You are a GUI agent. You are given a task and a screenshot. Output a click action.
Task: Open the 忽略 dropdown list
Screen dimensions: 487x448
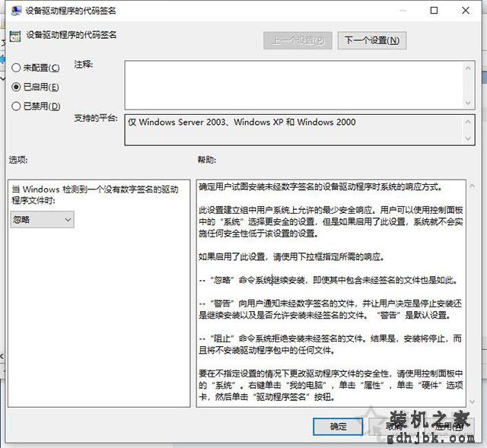tap(43, 220)
